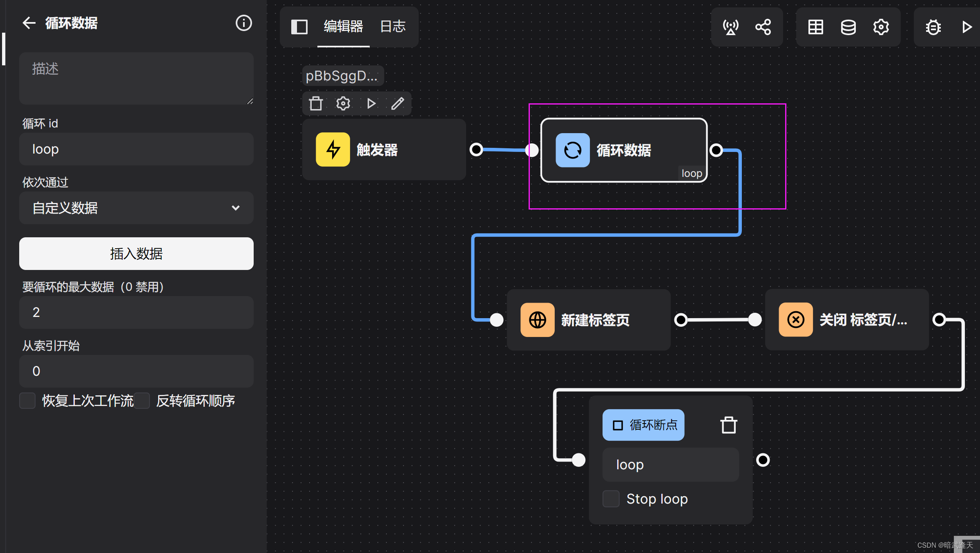
Task: Delete the selected block via trash icon
Action: pos(316,103)
